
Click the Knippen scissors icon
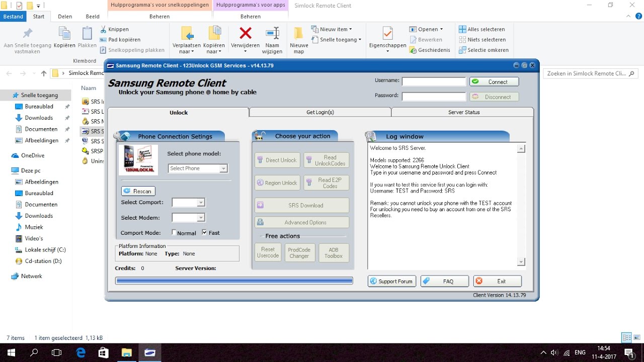(103, 29)
